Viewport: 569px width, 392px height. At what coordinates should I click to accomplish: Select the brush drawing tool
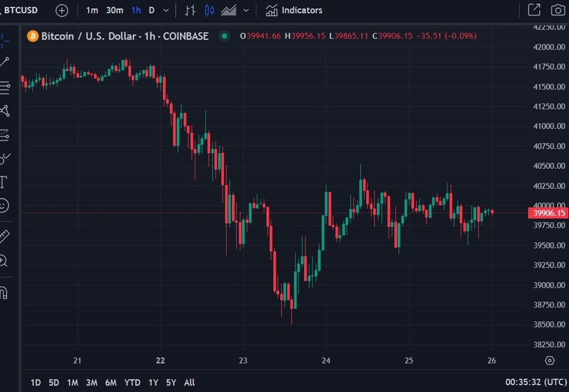4,159
